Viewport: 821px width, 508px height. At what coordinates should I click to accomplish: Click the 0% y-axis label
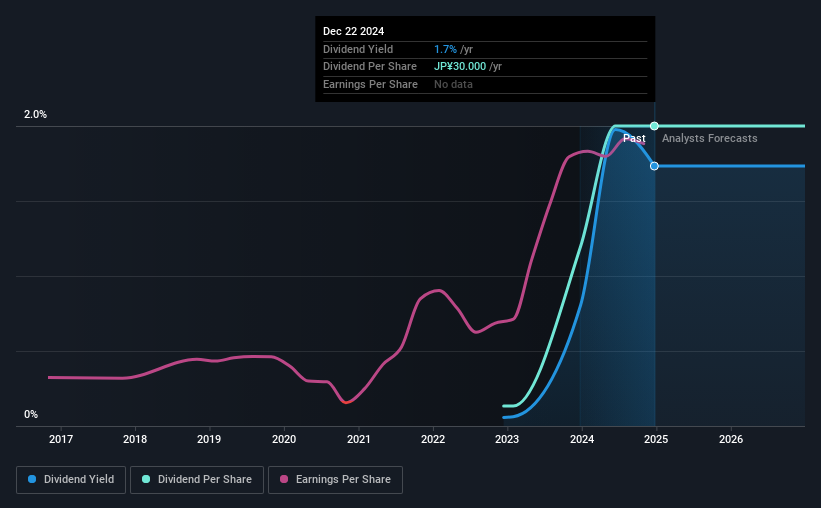pos(31,414)
